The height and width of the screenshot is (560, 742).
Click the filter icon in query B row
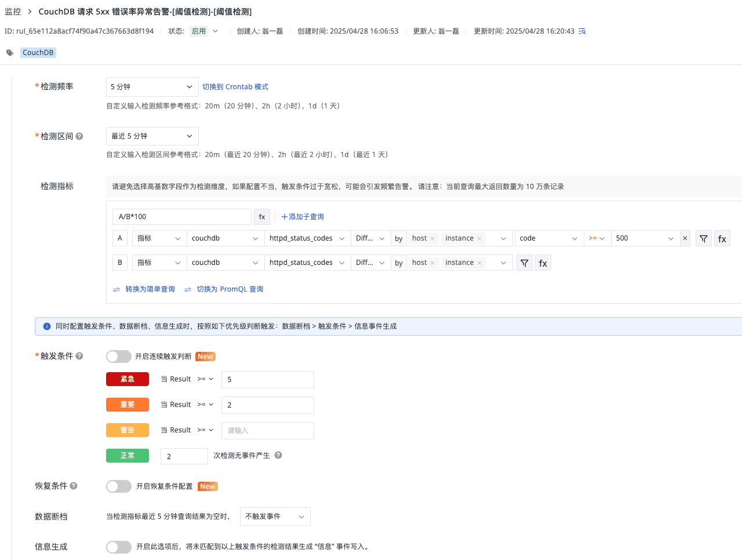(x=524, y=263)
